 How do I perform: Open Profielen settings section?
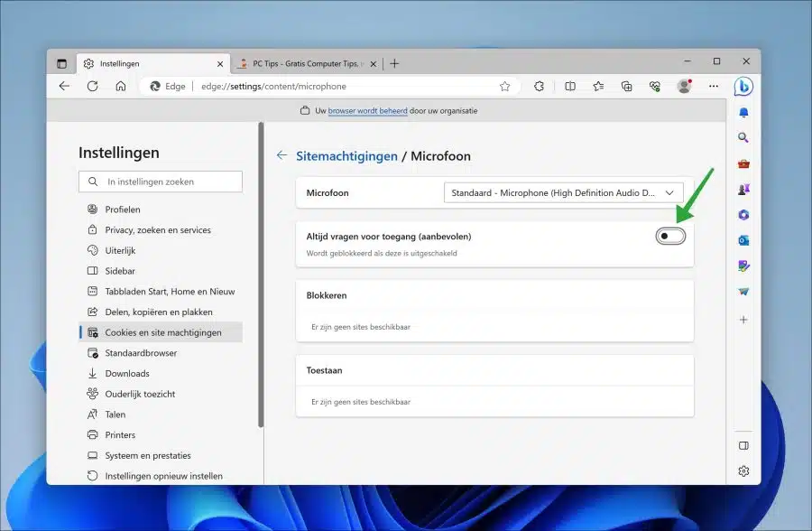pyautogui.click(x=161, y=209)
